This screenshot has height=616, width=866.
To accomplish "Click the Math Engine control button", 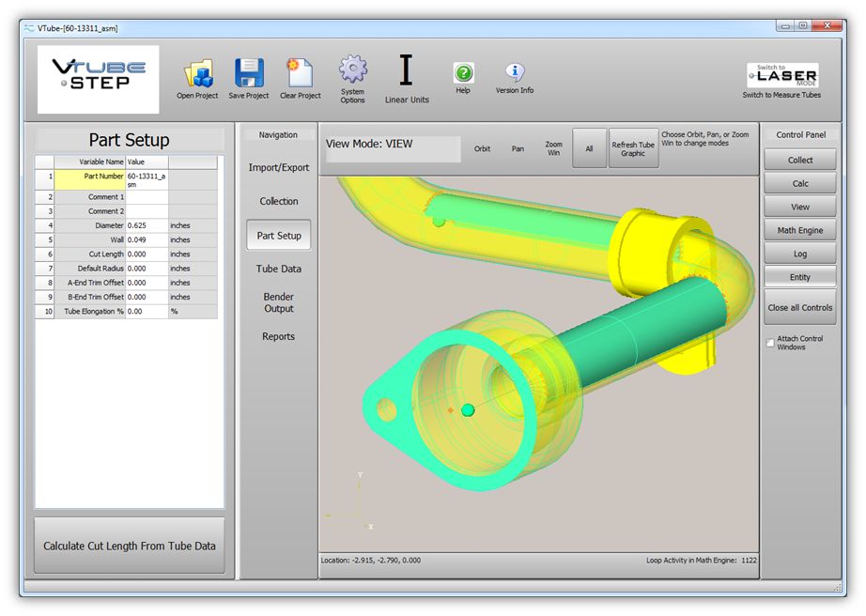I will click(x=799, y=230).
